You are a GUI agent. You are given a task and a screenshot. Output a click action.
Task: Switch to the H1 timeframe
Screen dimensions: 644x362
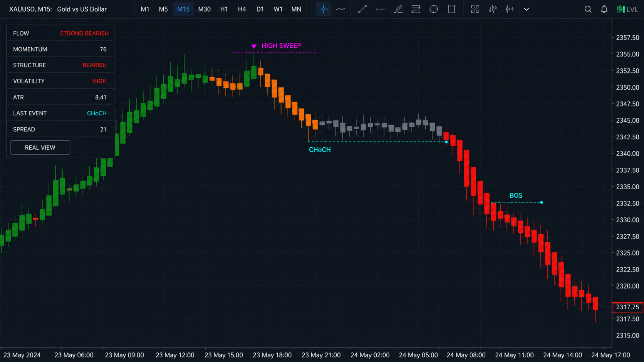(224, 9)
